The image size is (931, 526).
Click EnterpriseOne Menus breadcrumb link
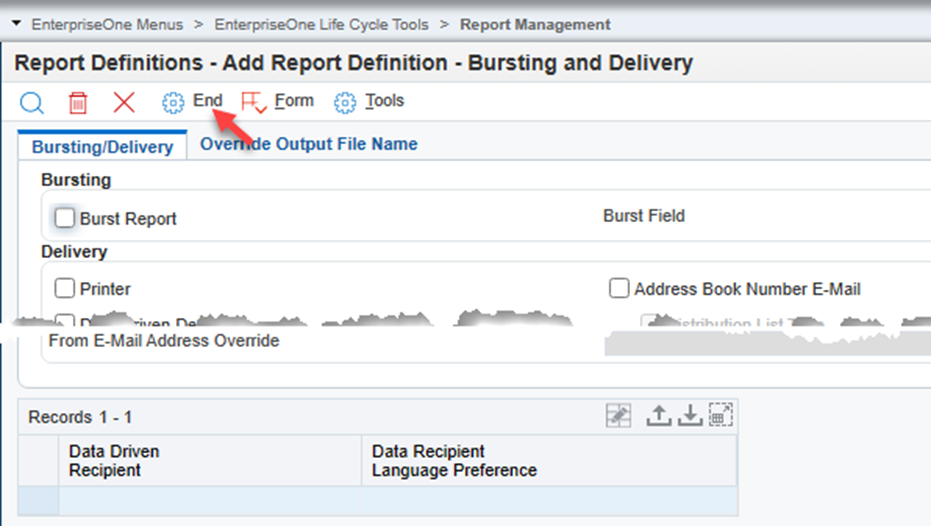[107, 24]
